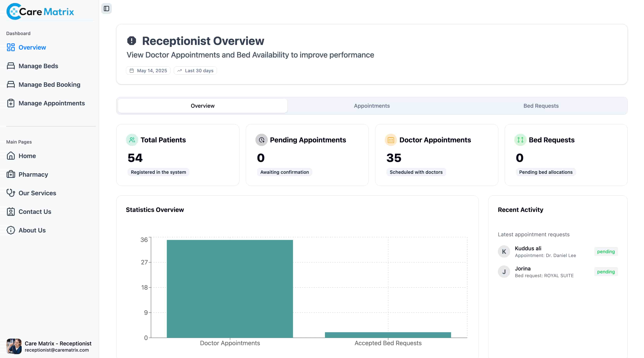Select the Overview tab
This screenshot has height=358, width=644.
click(x=203, y=106)
